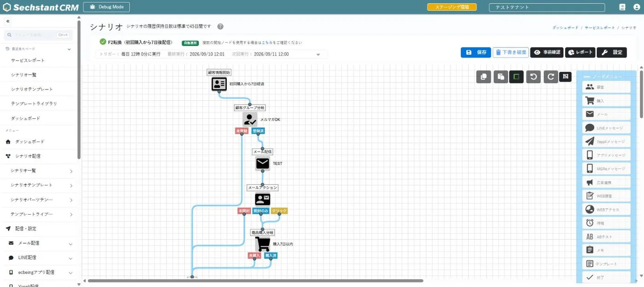Open シナリオテンプレート in recent pages

(32, 89)
